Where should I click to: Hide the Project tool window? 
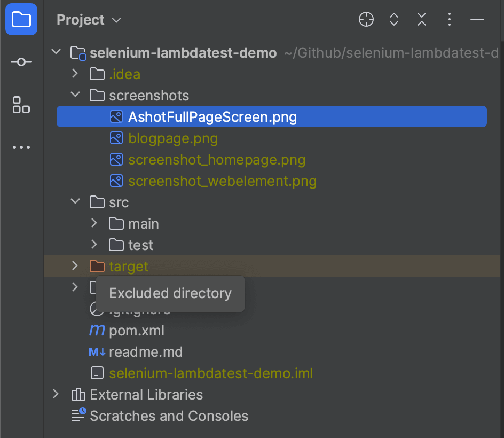477,20
